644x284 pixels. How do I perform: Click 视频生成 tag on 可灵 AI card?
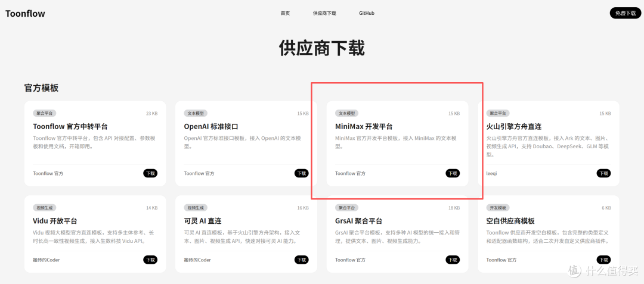point(196,208)
